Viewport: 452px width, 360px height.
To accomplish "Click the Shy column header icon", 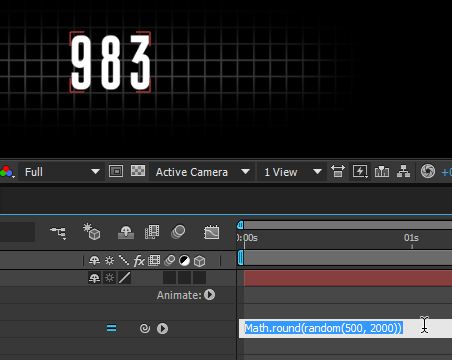I will 95,260.
